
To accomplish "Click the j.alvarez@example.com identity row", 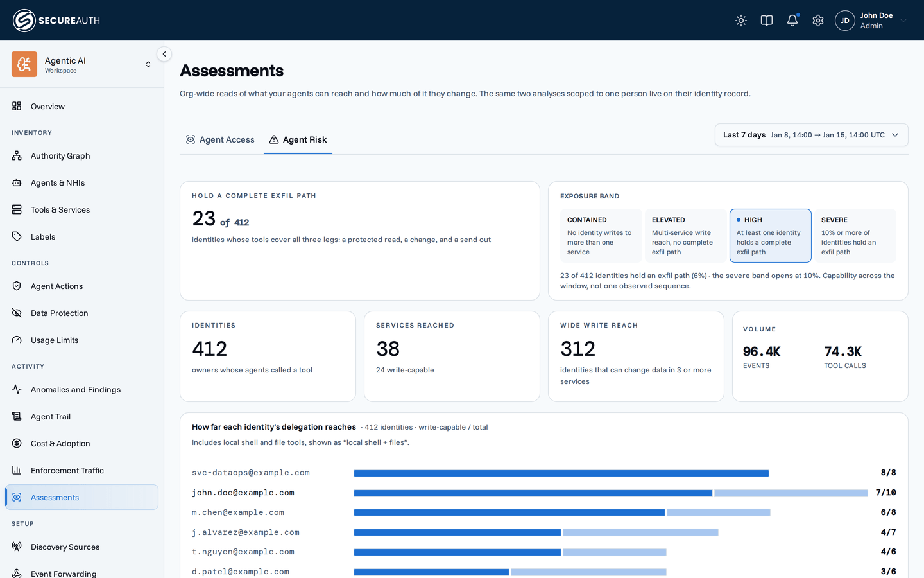I will tap(544, 532).
